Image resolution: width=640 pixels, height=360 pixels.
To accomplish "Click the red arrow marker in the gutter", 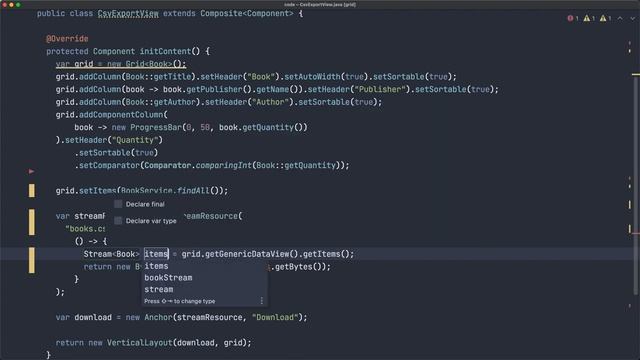I will 31,171.
